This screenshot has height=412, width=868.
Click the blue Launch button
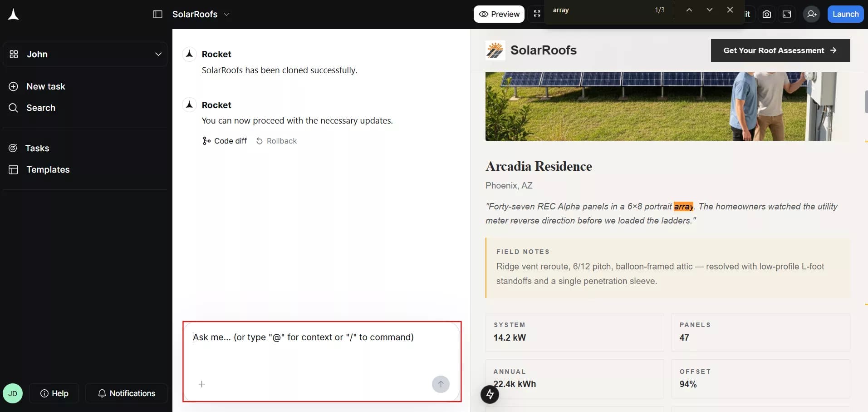coord(845,14)
